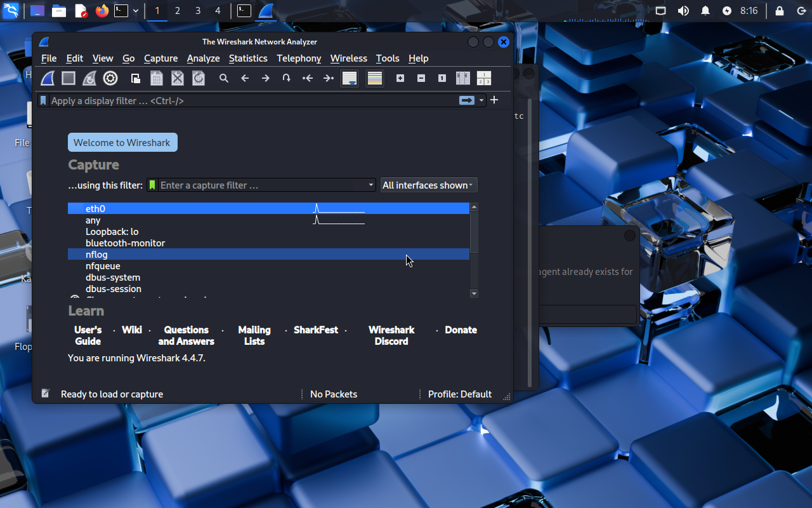Expand display filter history dropdown arrow
Screen dimensions: 812x508
[x=481, y=100]
